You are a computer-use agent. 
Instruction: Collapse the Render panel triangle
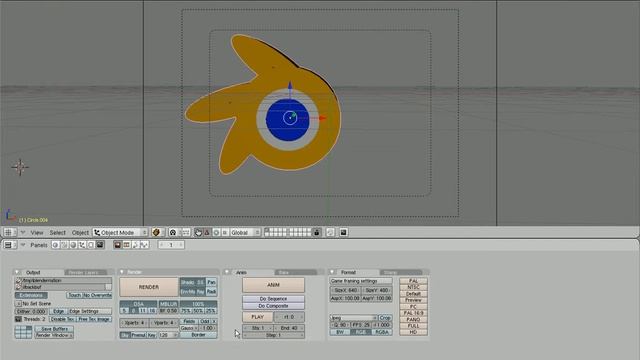pos(122,272)
